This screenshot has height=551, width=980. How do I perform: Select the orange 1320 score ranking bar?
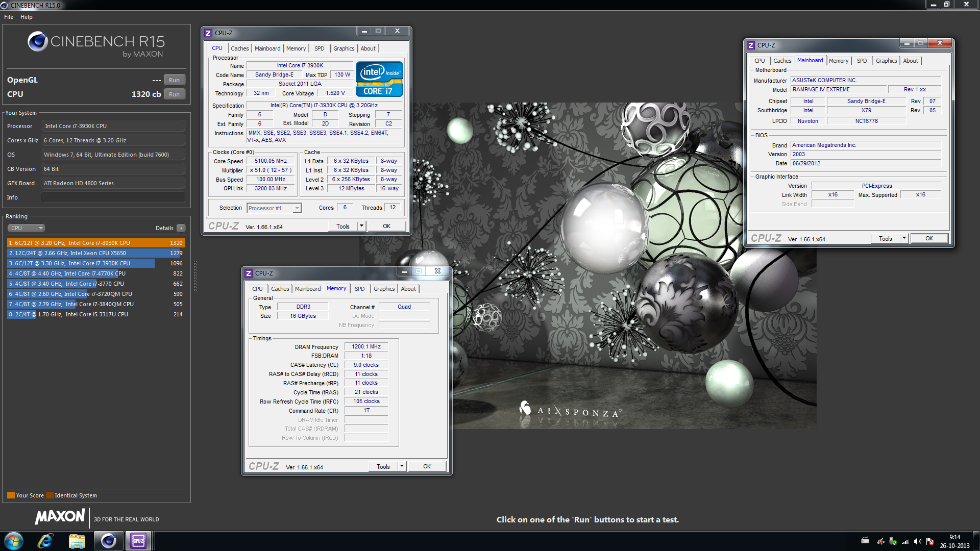(96, 243)
